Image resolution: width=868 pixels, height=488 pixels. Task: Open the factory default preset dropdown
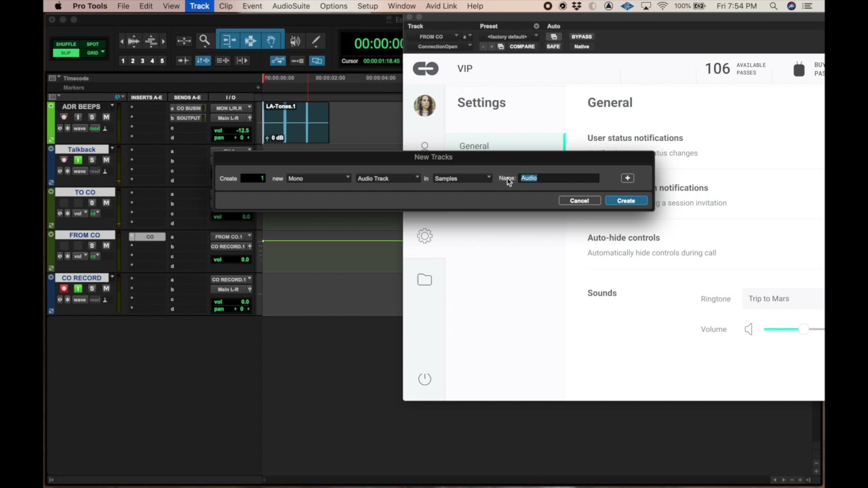509,37
